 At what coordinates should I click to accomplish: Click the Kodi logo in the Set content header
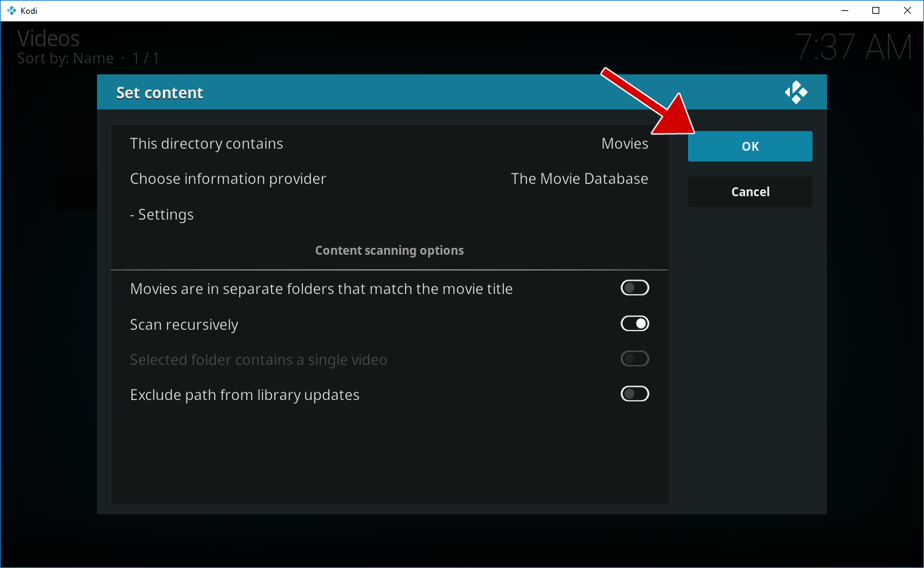point(796,92)
